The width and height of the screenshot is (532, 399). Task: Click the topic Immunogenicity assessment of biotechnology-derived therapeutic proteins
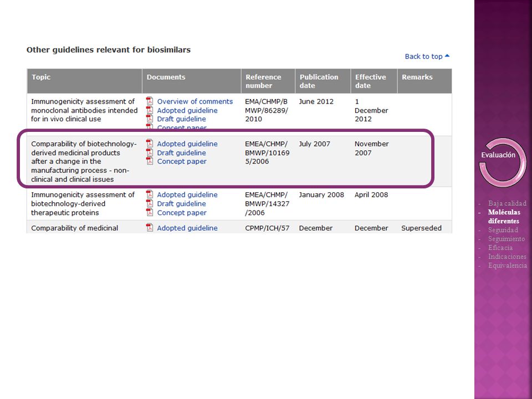[x=83, y=203]
